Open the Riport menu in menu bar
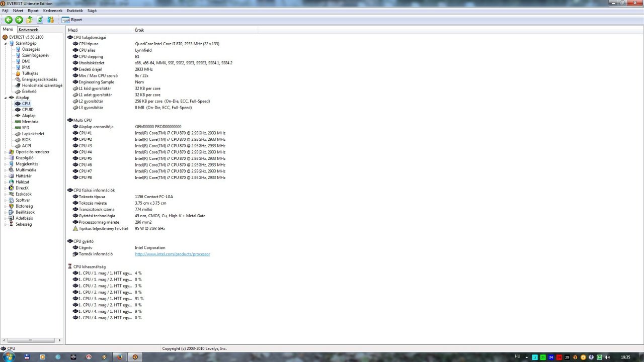This screenshot has width=644, height=362. [x=33, y=11]
